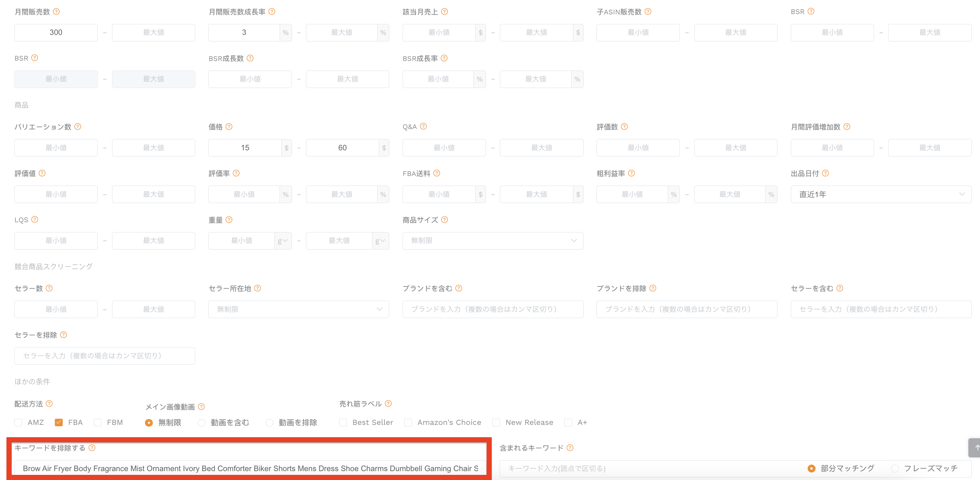Open weight minimum unit g dropdown
980x480 pixels.
283,241
